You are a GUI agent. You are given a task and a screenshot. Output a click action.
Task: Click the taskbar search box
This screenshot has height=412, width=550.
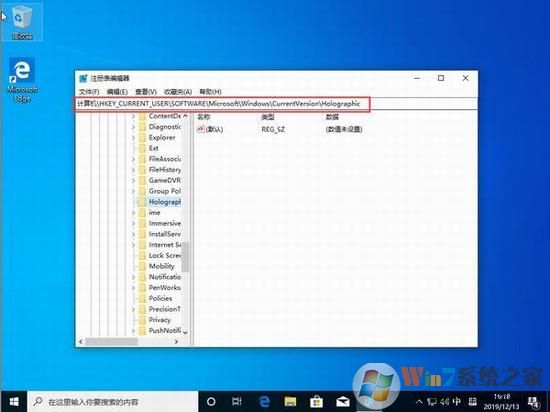(113, 401)
